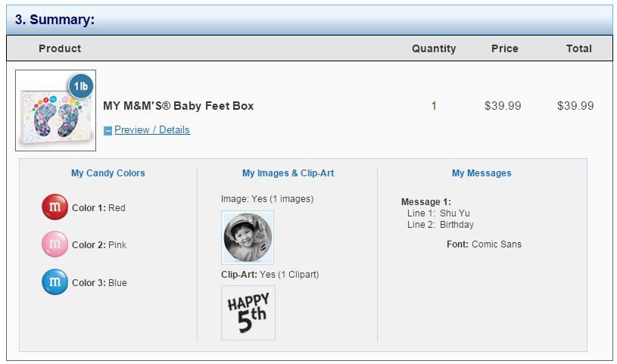
Task: Click the Clip-Art: Yes (1 Clipart) text
Action: (270, 274)
